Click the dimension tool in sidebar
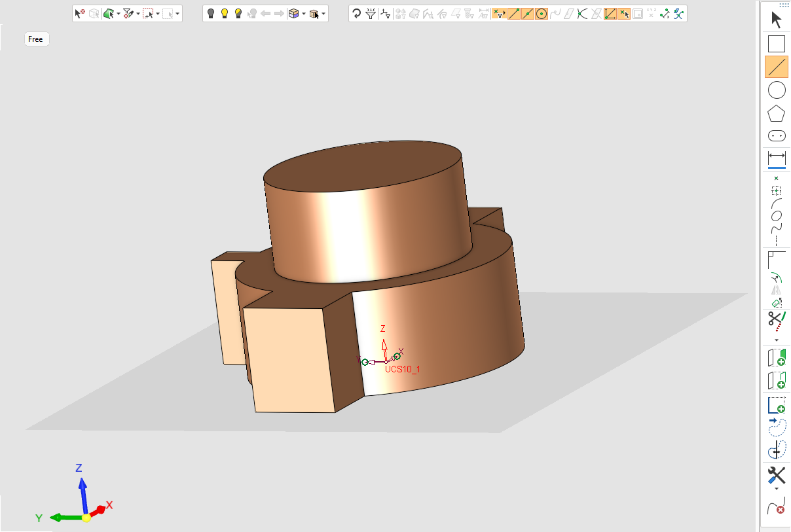Viewport: 791px width, 532px height. point(776,158)
